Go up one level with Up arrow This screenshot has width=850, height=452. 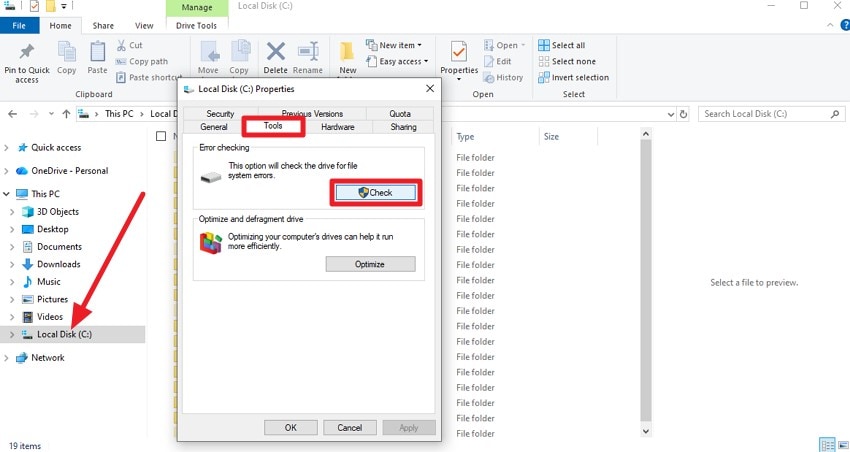(66, 114)
